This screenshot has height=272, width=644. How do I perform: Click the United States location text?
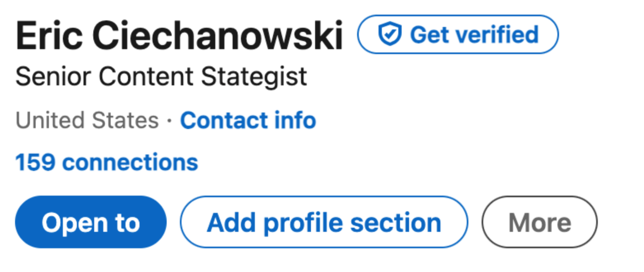point(87,120)
